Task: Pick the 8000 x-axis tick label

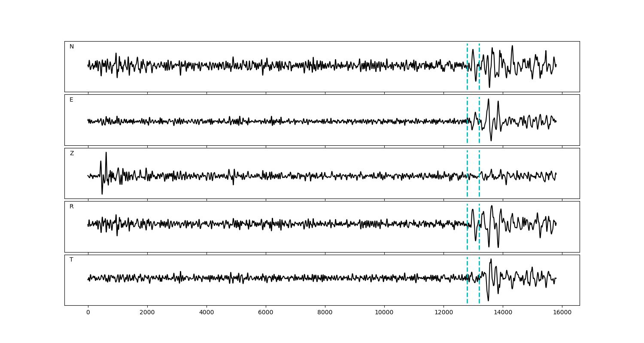Action: [x=325, y=313]
